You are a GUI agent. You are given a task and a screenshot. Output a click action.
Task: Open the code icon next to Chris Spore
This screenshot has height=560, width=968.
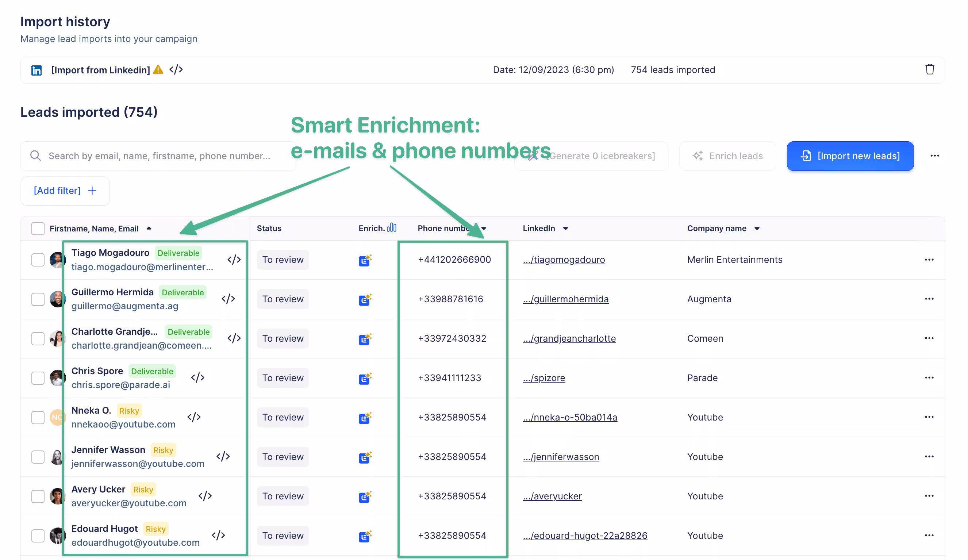click(197, 377)
